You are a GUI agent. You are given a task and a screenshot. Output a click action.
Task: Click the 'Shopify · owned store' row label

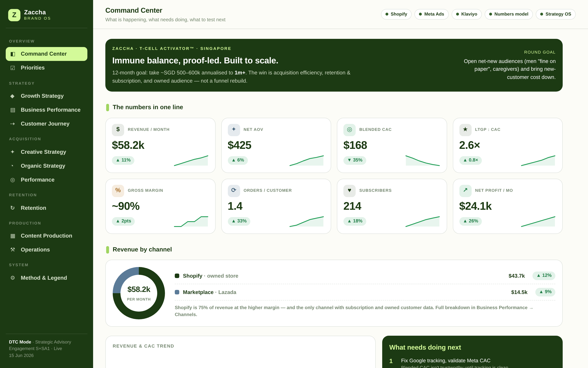[210, 276]
